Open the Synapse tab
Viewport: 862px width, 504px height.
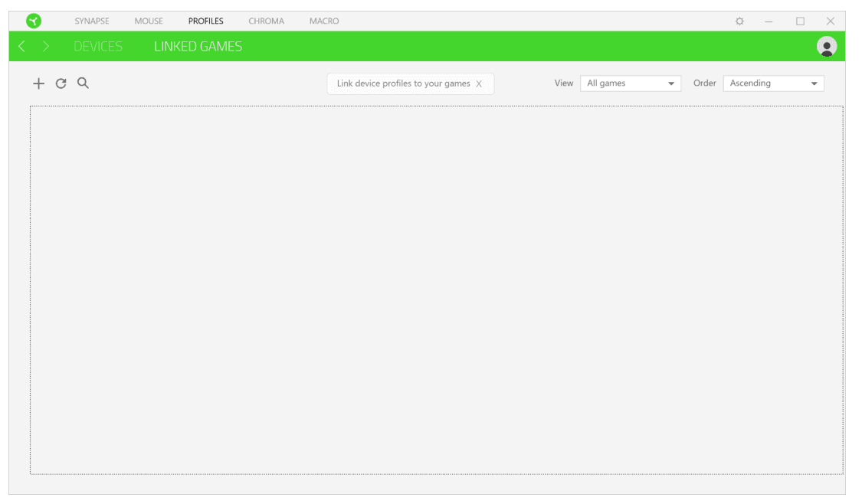point(92,21)
